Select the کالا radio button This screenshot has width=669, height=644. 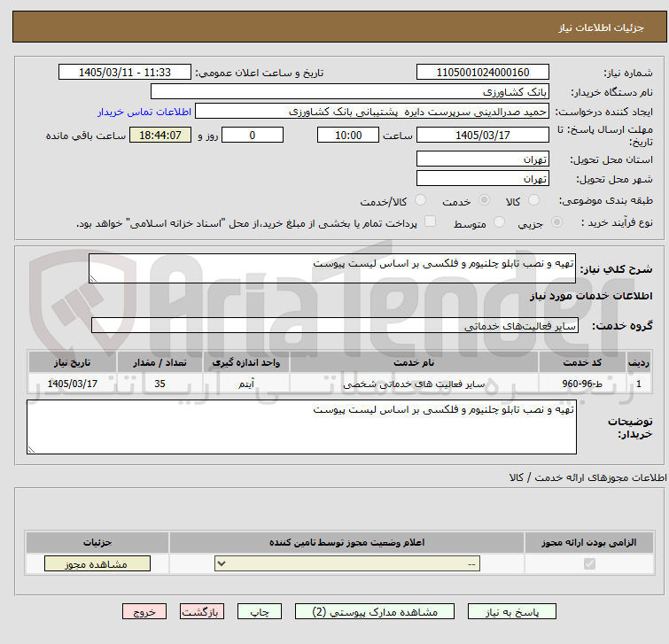click(533, 200)
